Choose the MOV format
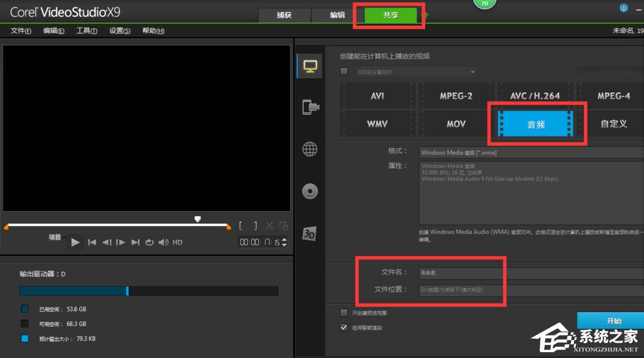 (x=456, y=124)
